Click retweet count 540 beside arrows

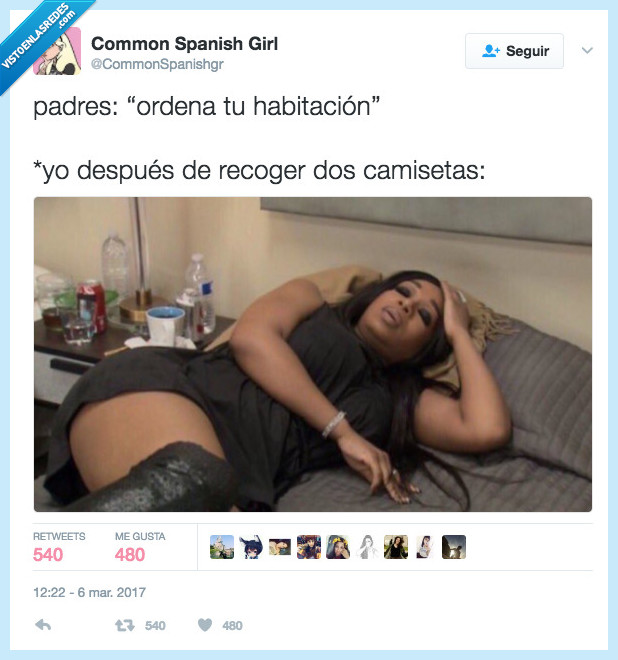tap(155, 625)
